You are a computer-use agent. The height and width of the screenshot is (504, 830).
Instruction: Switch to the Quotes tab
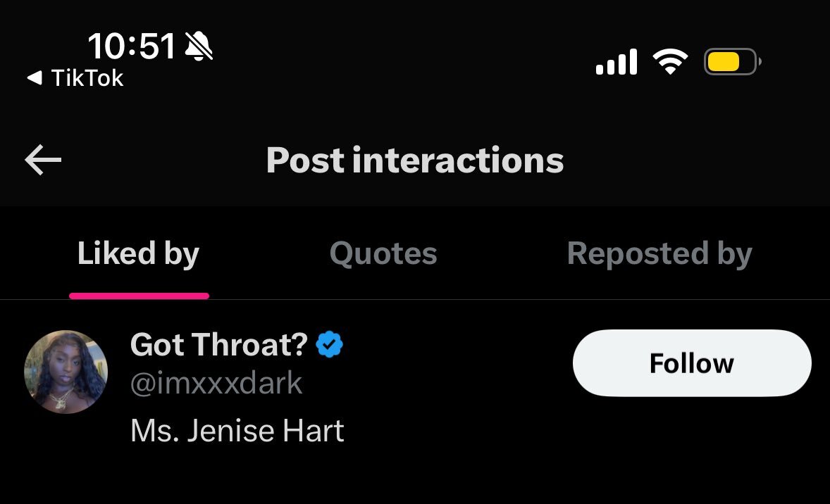(x=383, y=253)
